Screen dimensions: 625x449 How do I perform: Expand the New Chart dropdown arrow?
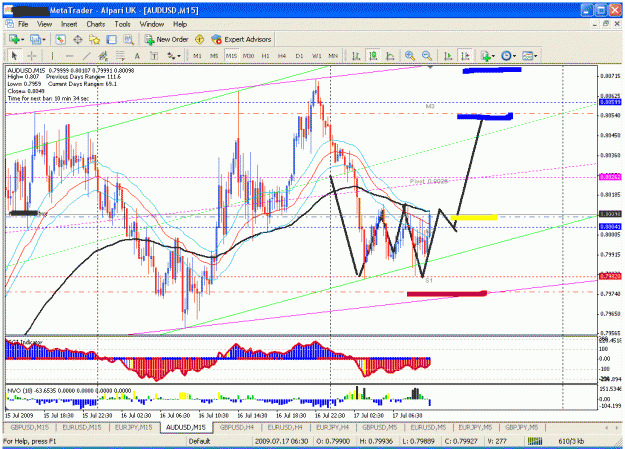point(22,39)
